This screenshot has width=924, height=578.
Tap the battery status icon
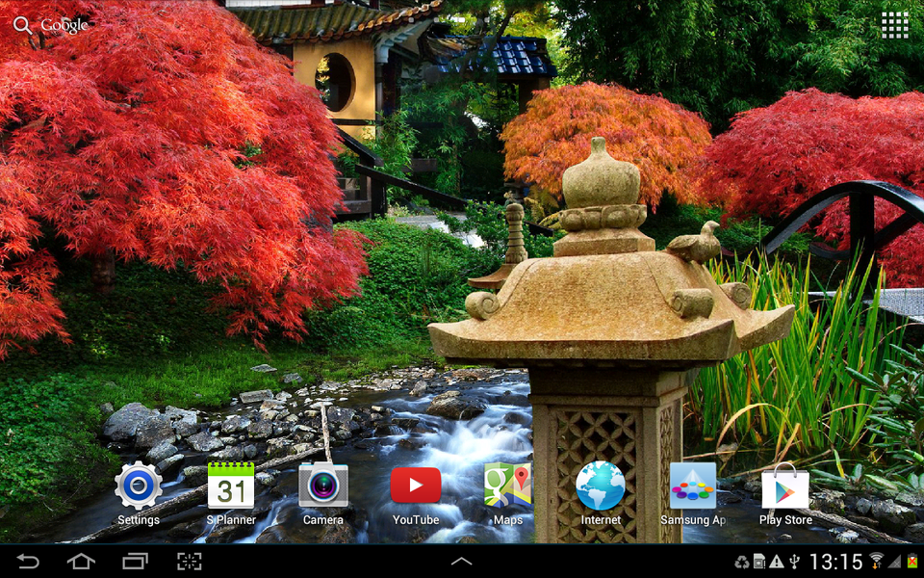coord(911,561)
